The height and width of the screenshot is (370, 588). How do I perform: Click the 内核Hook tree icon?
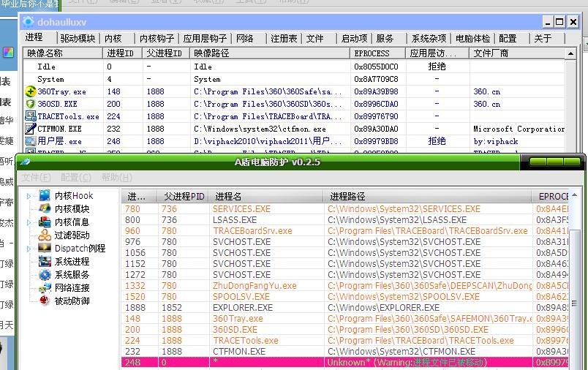pos(45,195)
